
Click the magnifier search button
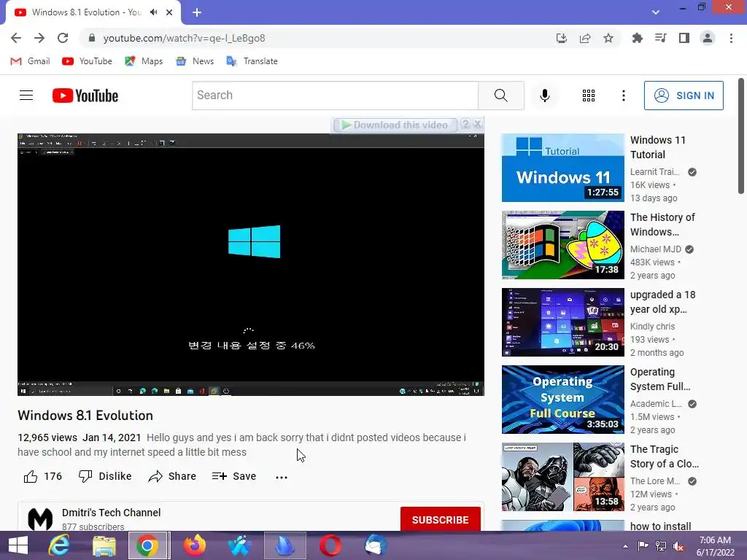[500, 96]
